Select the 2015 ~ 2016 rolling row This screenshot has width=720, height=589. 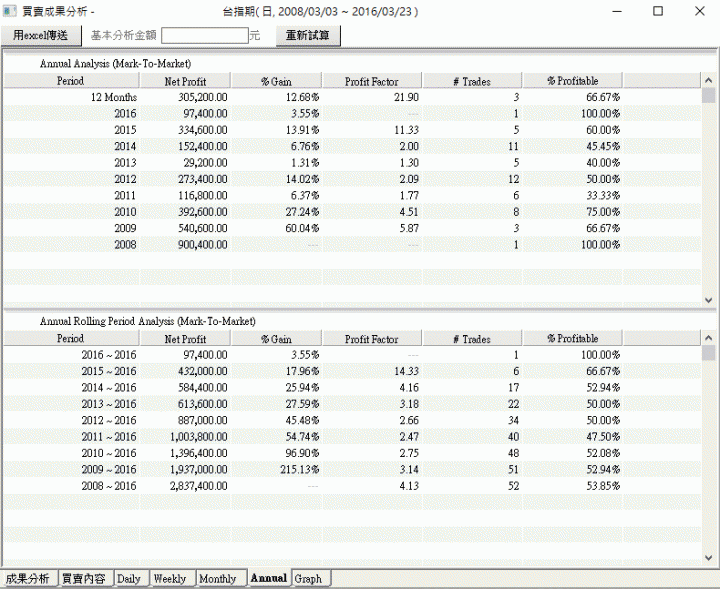click(x=352, y=371)
